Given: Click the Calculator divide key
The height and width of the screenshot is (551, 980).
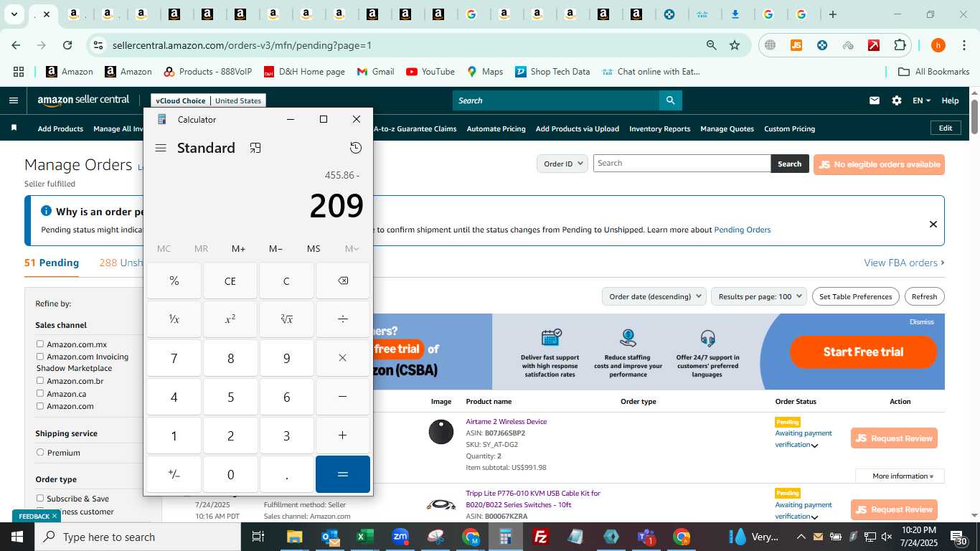Looking at the screenshot, I should tap(342, 319).
